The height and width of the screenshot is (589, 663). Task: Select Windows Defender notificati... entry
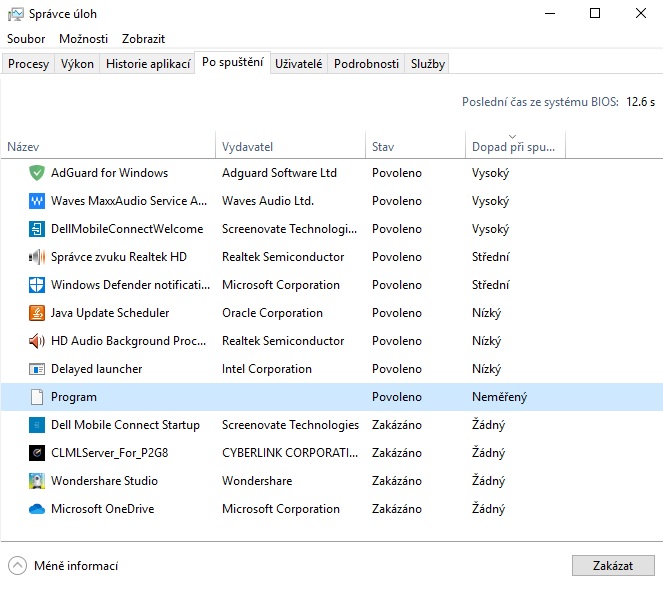tap(130, 285)
